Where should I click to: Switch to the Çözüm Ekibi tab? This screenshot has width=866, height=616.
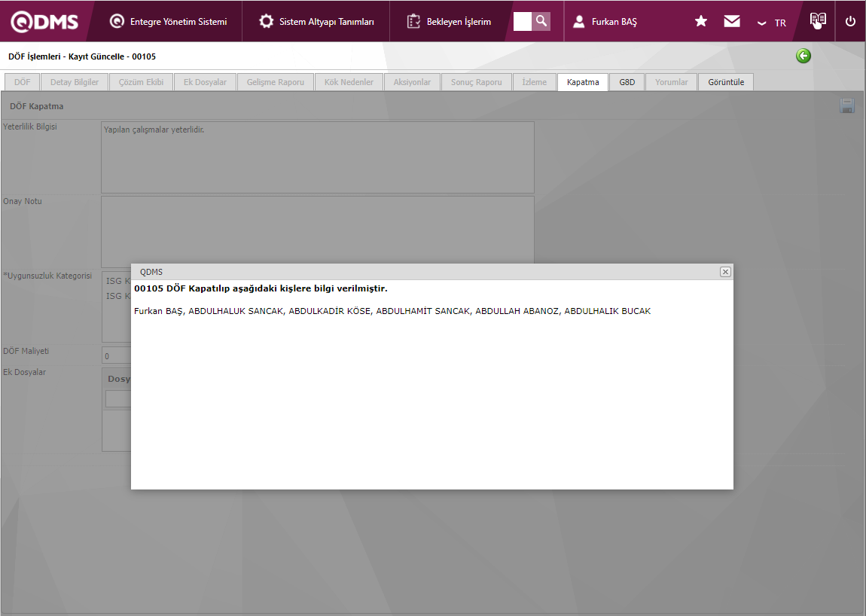141,82
